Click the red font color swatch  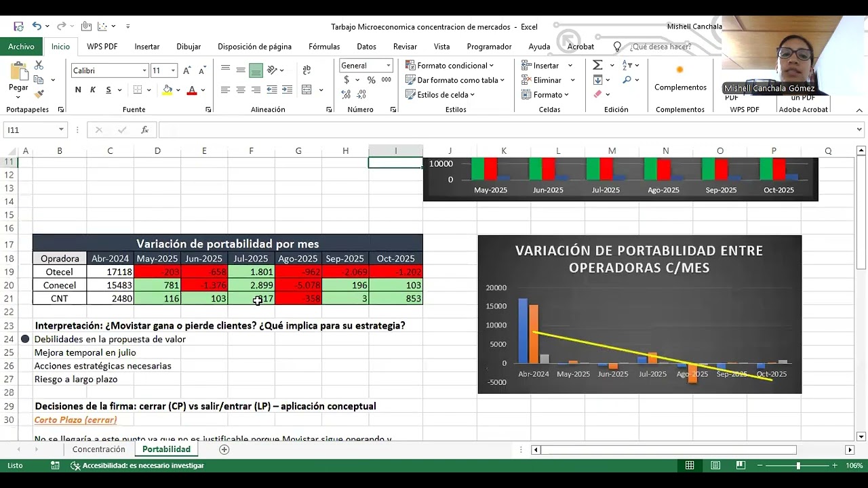tap(192, 90)
